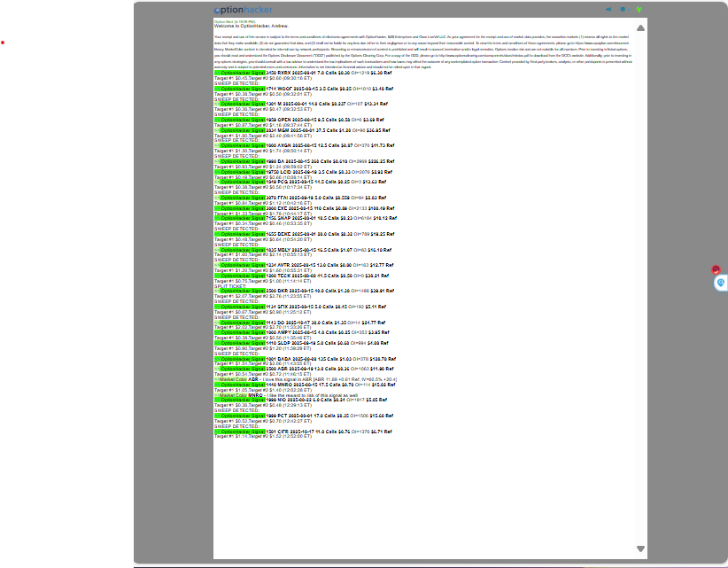The width and height of the screenshot is (728, 568).
Task: Click the green user icon in header
Action: coord(639,10)
